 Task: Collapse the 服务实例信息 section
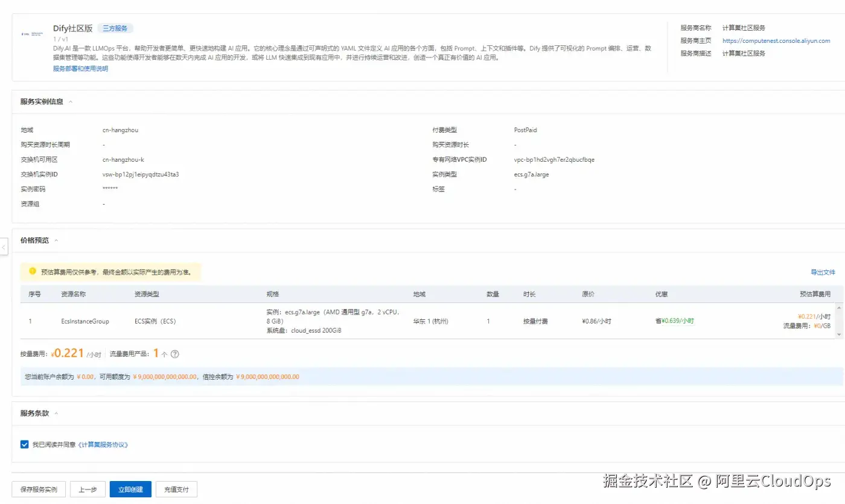[x=71, y=102]
